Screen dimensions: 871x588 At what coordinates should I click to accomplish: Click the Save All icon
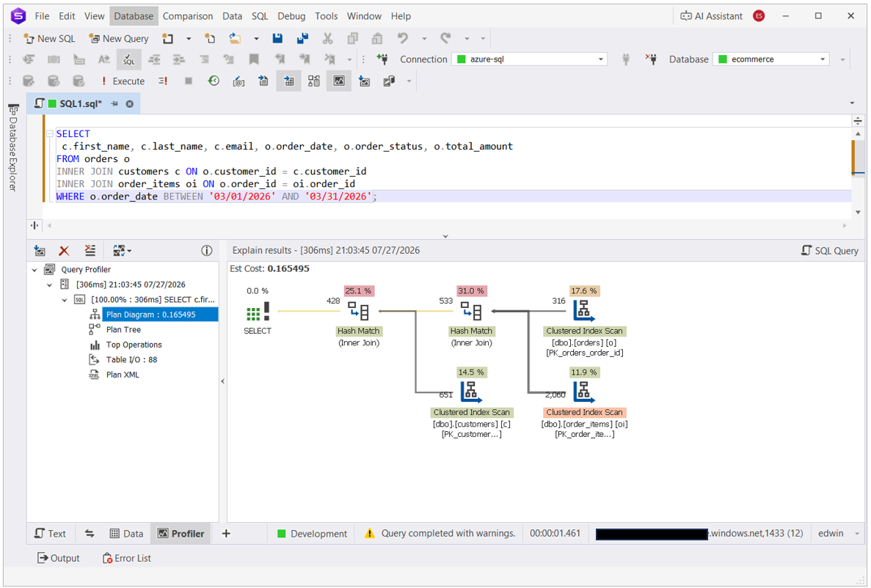pyautogui.click(x=303, y=38)
